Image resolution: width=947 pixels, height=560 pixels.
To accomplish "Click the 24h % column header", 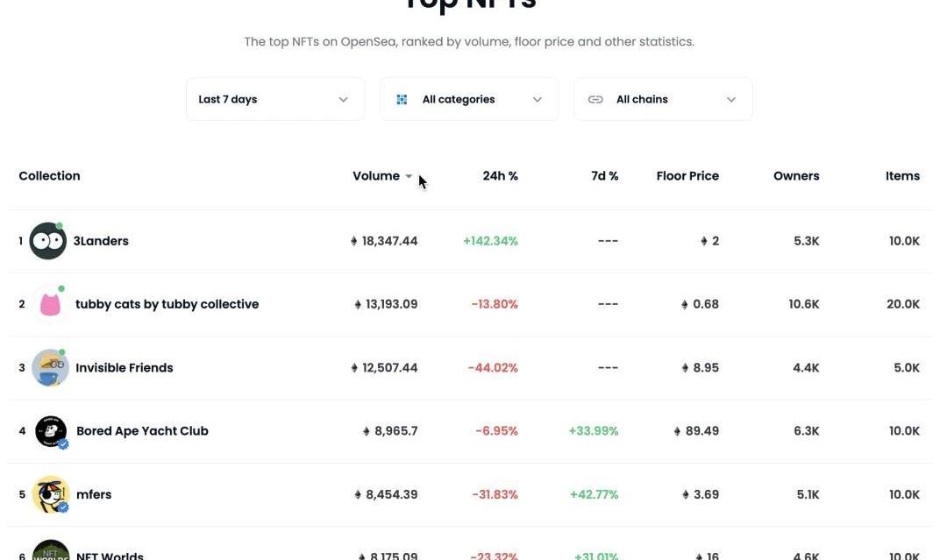I will click(500, 176).
